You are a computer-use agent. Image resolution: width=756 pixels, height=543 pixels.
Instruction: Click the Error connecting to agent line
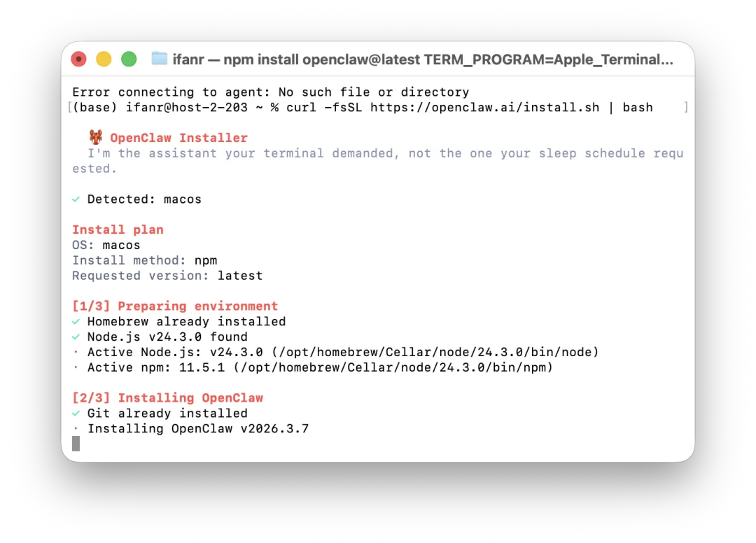(270, 92)
